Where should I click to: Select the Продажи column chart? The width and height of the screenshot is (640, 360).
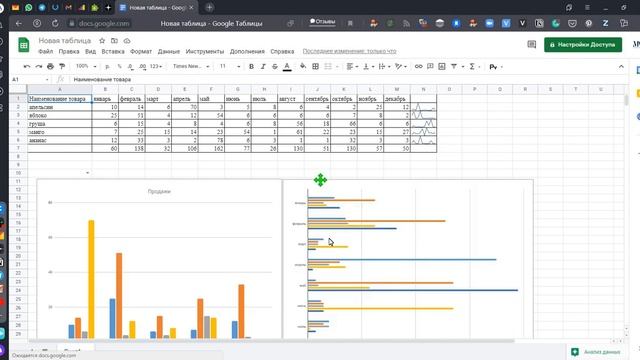[x=159, y=260]
